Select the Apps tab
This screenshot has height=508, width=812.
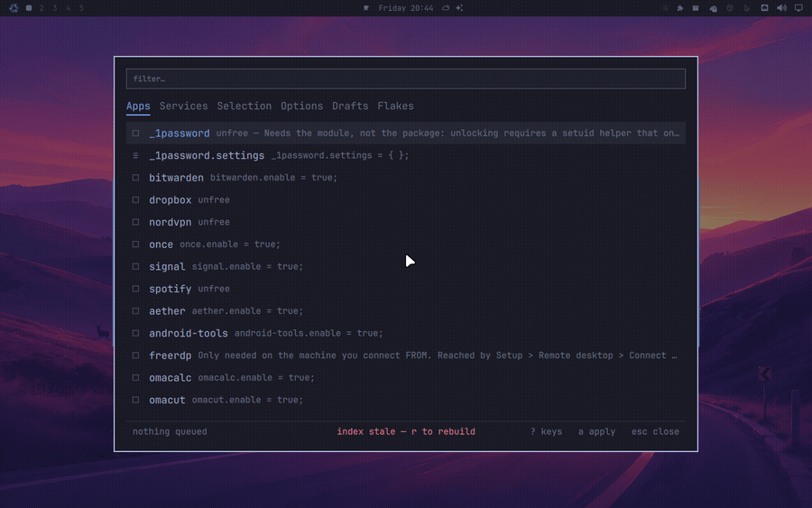click(x=138, y=106)
